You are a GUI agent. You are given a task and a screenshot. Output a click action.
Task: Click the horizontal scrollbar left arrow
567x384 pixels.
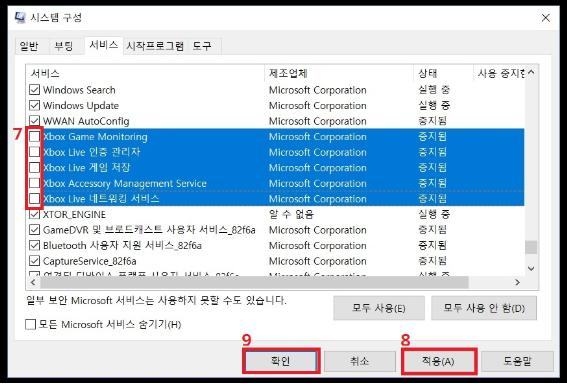point(33,282)
